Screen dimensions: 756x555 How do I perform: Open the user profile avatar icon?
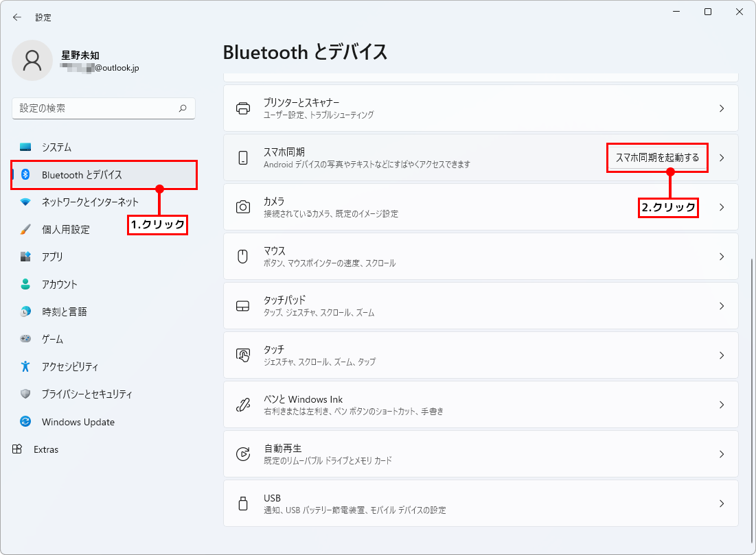click(x=32, y=60)
